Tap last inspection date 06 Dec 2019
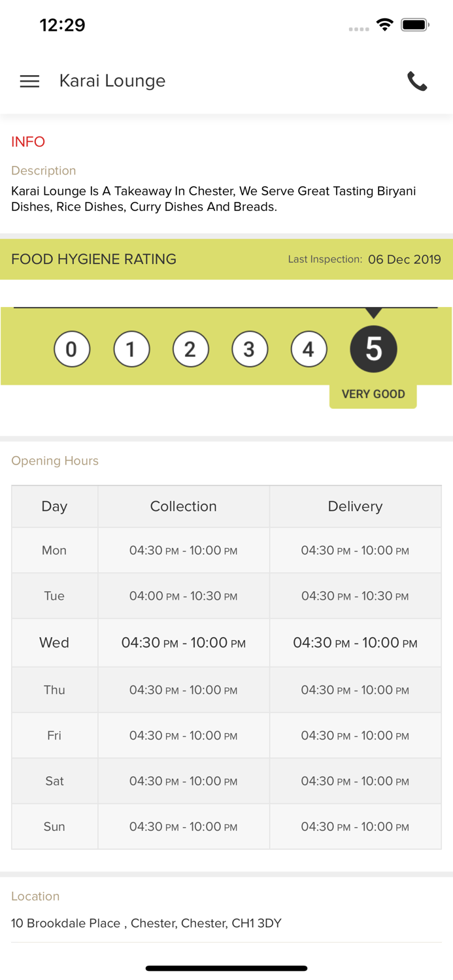 [404, 259]
